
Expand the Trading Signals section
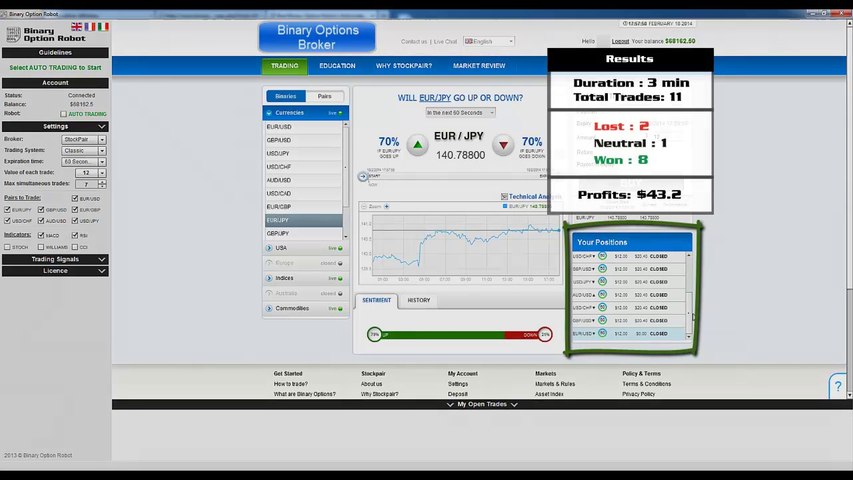(x=55, y=259)
